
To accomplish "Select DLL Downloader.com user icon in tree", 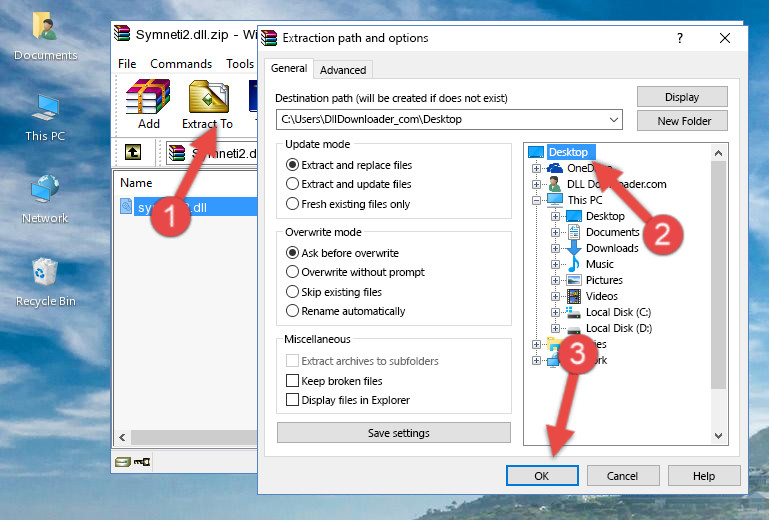I will coord(555,184).
